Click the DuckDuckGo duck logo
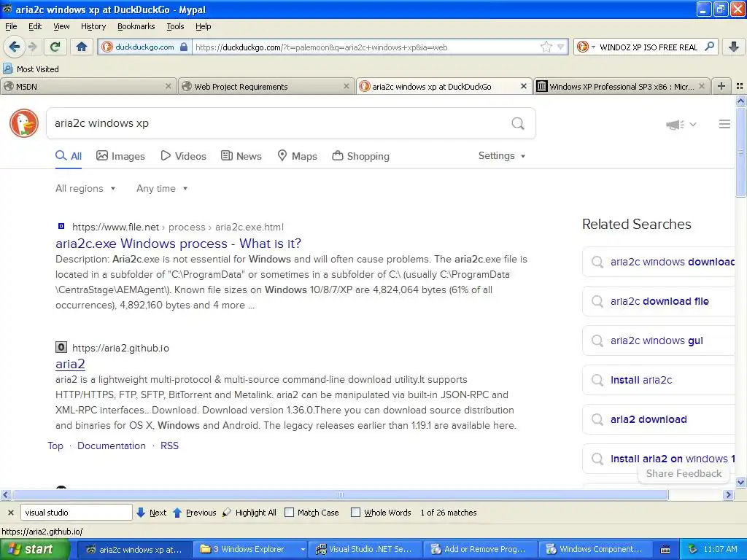 pyautogui.click(x=24, y=123)
